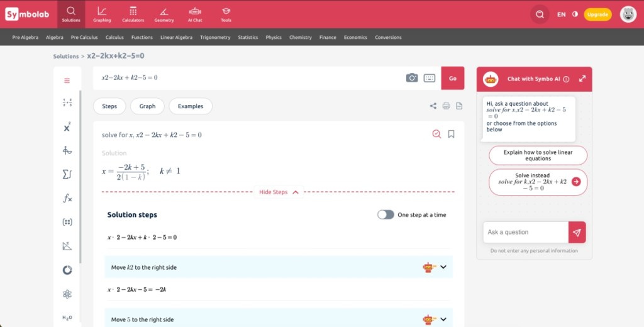The height and width of the screenshot is (327, 644).
Task: Focus the Ask a question field
Action: click(x=526, y=233)
